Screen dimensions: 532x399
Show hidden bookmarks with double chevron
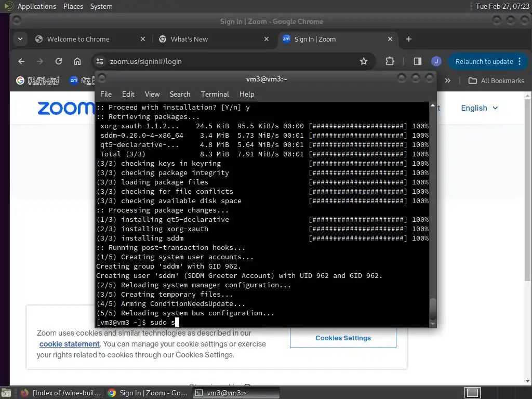click(x=448, y=81)
